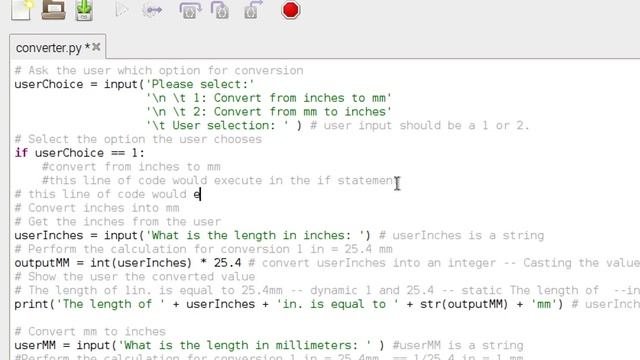Click the Step into debug icon
Screen dimensions: 640x360
point(220,10)
